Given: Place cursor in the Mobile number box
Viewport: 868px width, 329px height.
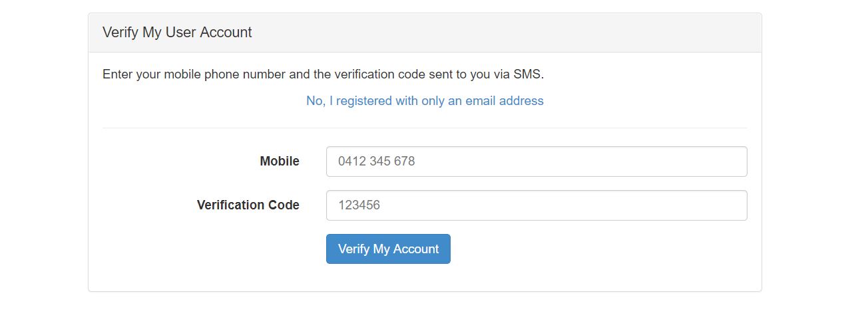Looking at the screenshot, I should coord(536,162).
